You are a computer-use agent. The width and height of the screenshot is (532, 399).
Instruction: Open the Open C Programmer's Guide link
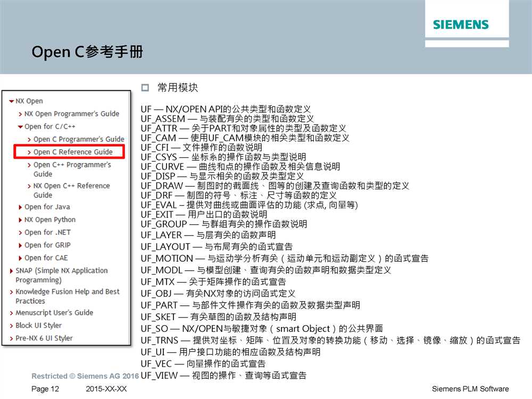[x=79, y=139]
